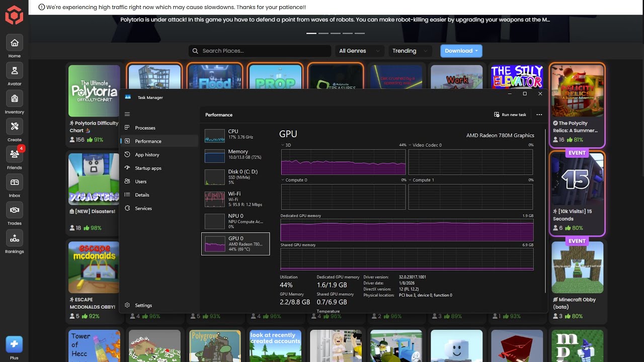The width and height of the screenshot is (644, 362).
Task: Select CPU performance graph entry
Action: pyautogui.click(x=235, y=136)
